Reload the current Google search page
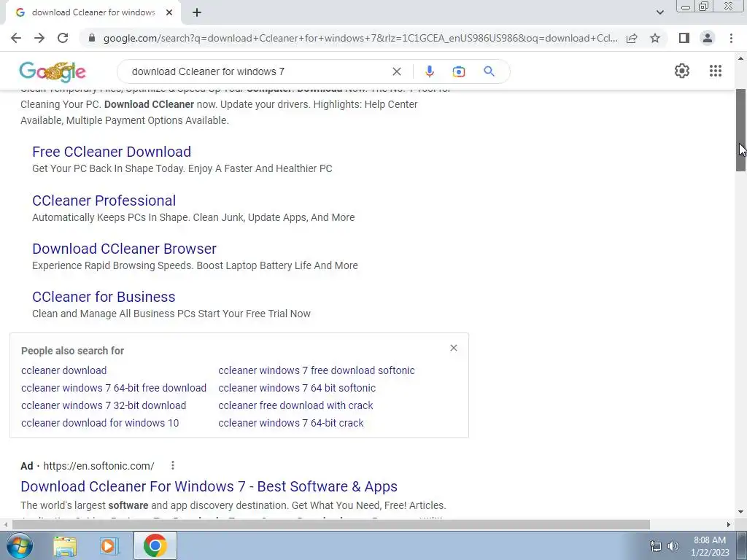 coord(63,38)
